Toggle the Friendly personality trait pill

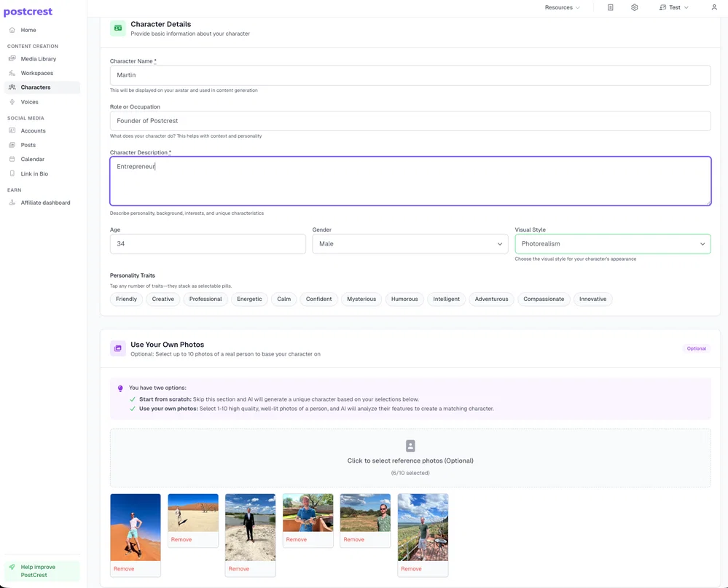[x=126, y=299]
